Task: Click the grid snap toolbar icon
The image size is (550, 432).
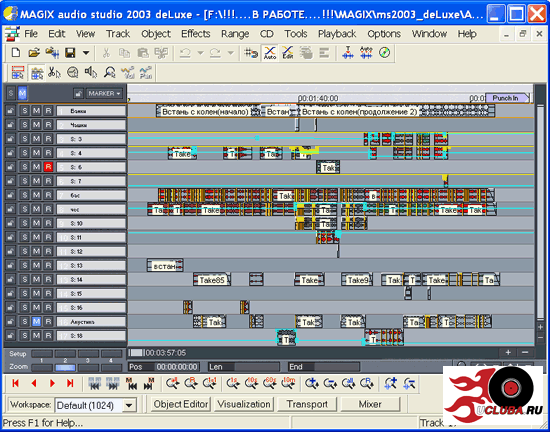Action: coord(251,53)
